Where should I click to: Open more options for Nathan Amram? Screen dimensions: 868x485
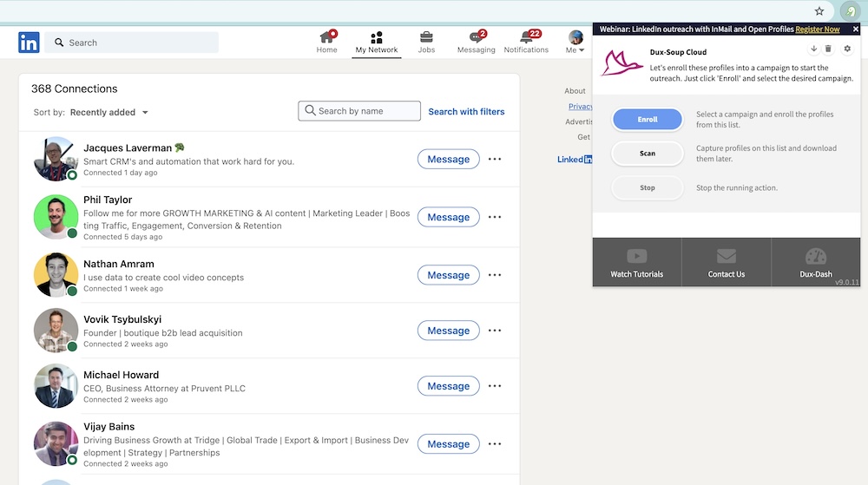coord(495,275)
